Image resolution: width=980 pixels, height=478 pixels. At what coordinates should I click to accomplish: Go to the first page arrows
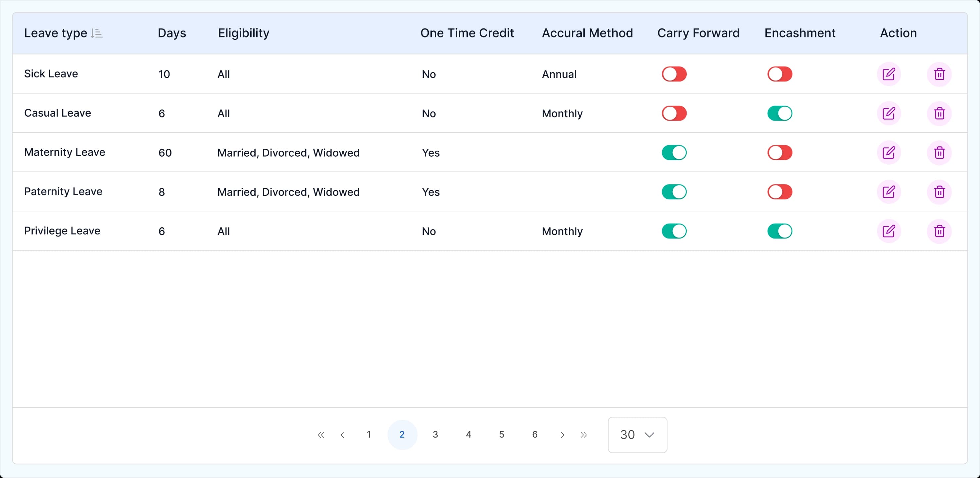point(321,435)
